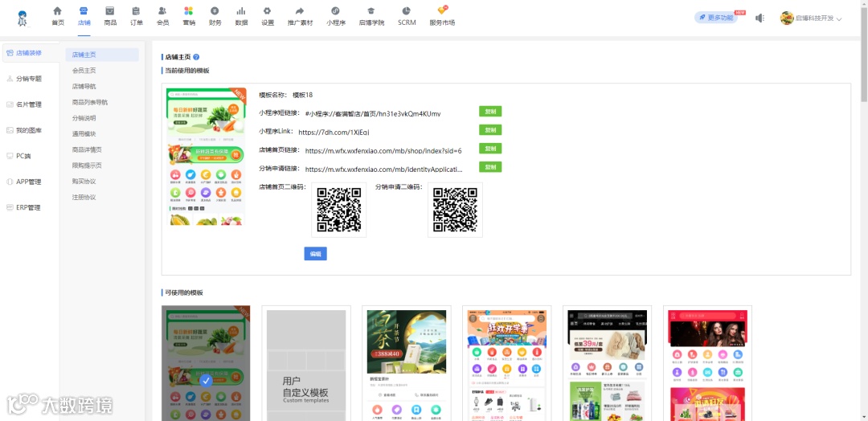Click the 启博科技开发 account avatar

(x=787, y=18)
